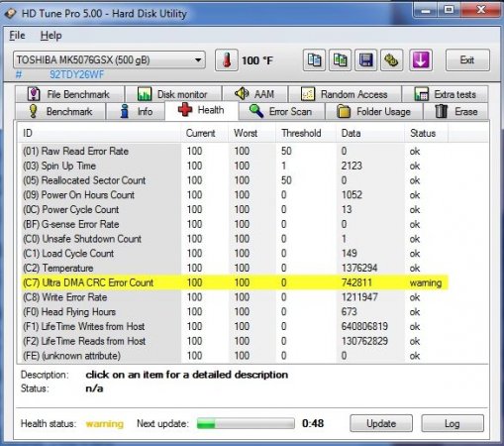This screenshot has height=446, width=504.
Task: Open the Help menu
Action: pos(50,36)
